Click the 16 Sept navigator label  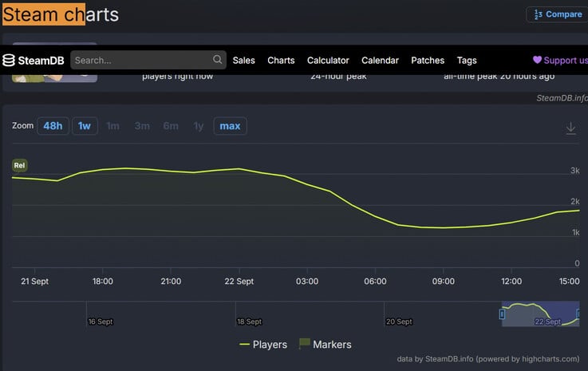click(x=101, y=322)
